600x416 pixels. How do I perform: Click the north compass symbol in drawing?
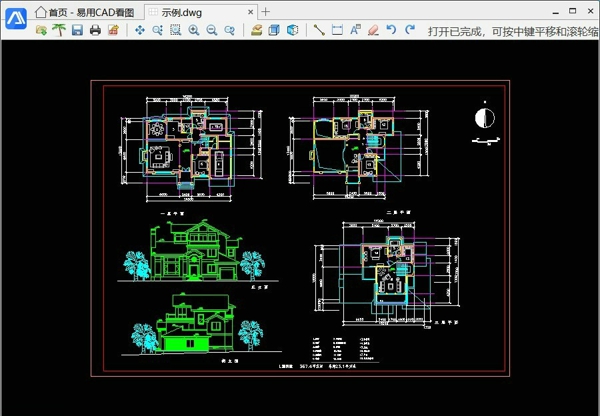[x=484, y=119]
